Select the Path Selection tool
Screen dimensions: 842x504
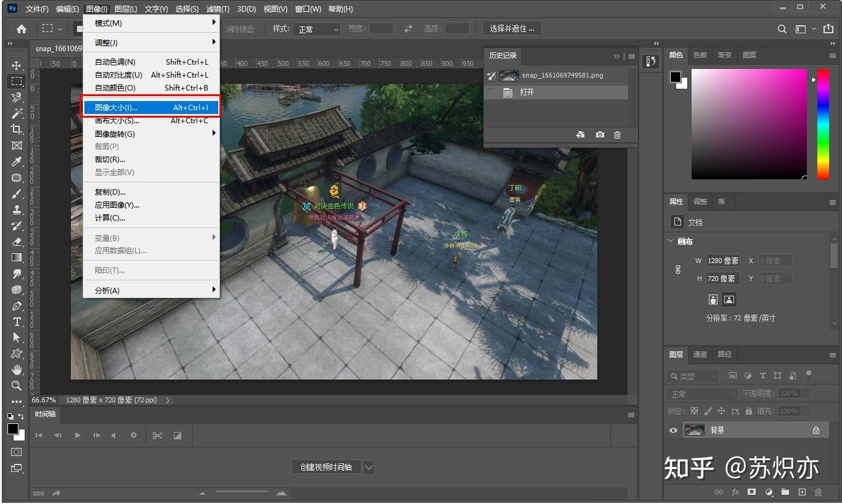17,338
